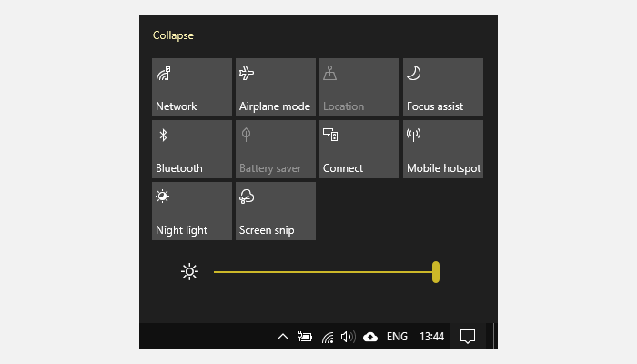Image resolution: width=637 pixels, height=364 pixels.
Task: Click the Action Center notification icon
Action: click(x=468, y=337)
